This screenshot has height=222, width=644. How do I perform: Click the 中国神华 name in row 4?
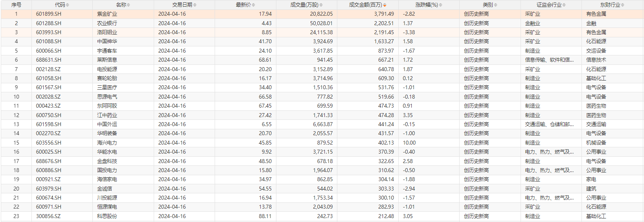(x=107, y=41)
